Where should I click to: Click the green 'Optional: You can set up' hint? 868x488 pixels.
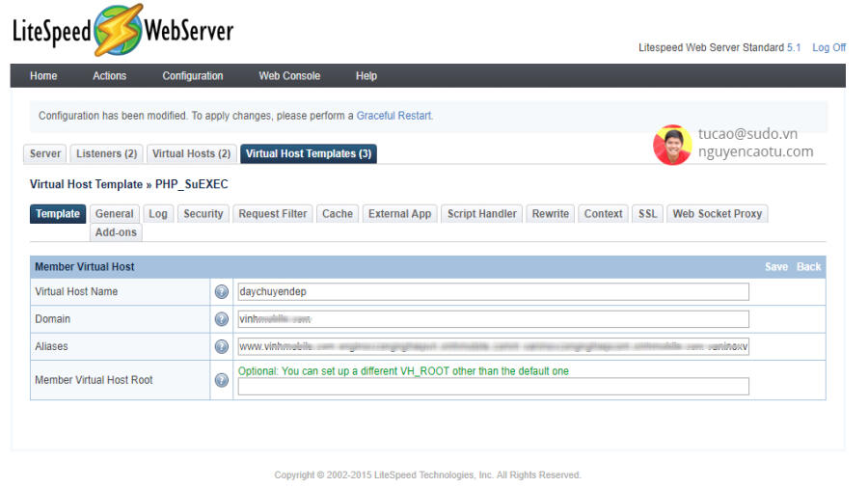(x=403, y=371)
